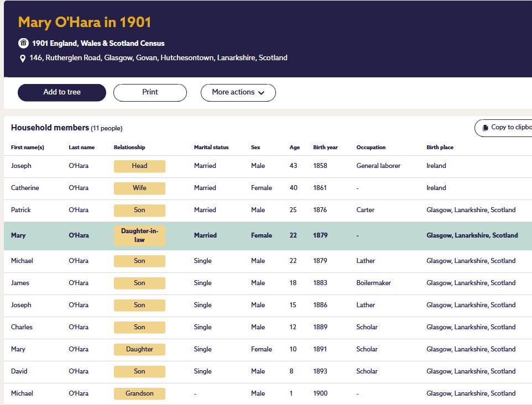Open Catherine's household record

[x=25, y=188]
